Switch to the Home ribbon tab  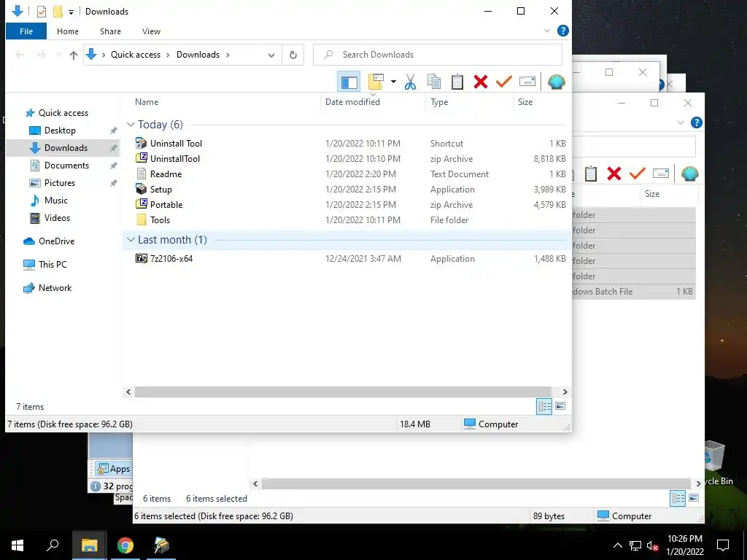tap(68, 31)
